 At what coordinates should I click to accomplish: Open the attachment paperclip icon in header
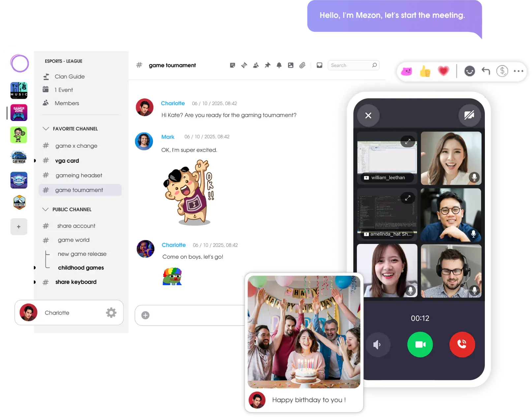tap(302, 65)
